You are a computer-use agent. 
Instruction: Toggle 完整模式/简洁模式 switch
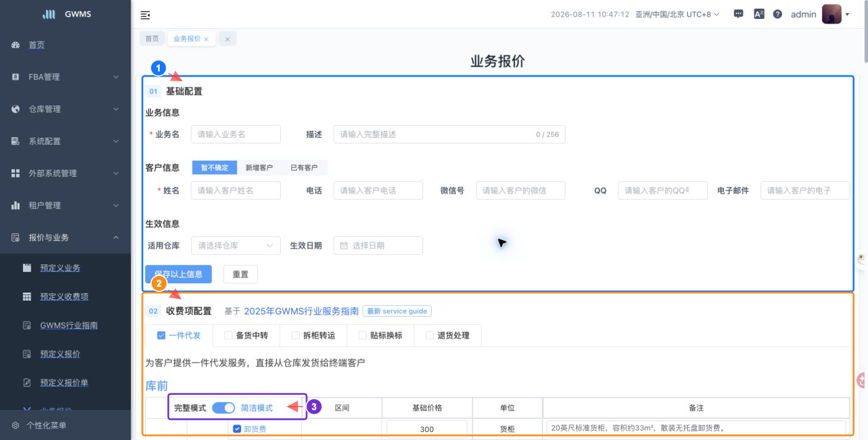coord(224,408)
